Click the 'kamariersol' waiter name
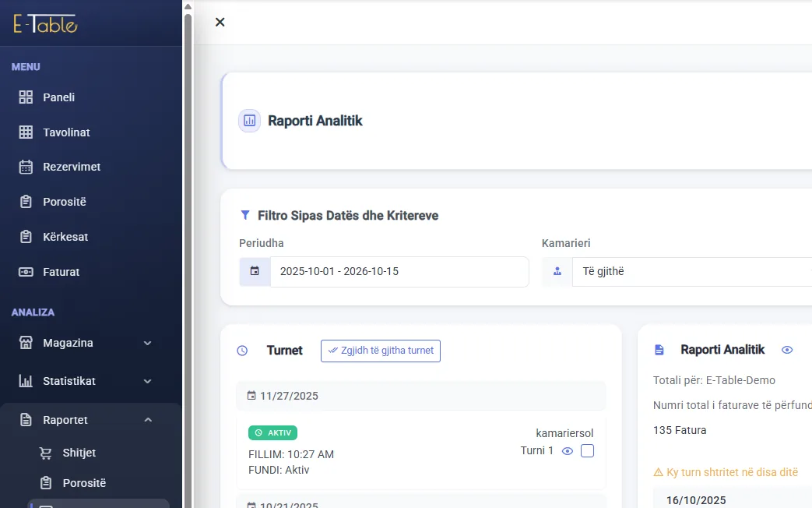The height and width of the screenshot is (508, 812). (564, 433)
